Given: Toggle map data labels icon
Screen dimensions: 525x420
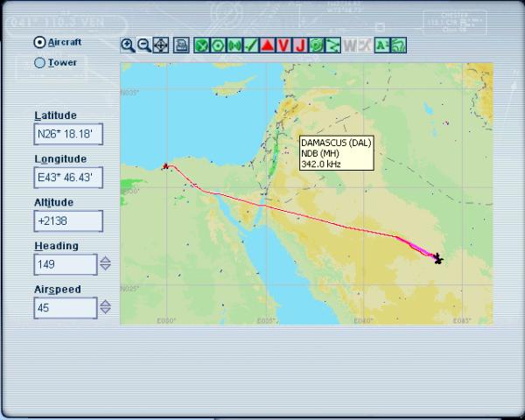Looking at the screenshot, I should click(382, 45).
